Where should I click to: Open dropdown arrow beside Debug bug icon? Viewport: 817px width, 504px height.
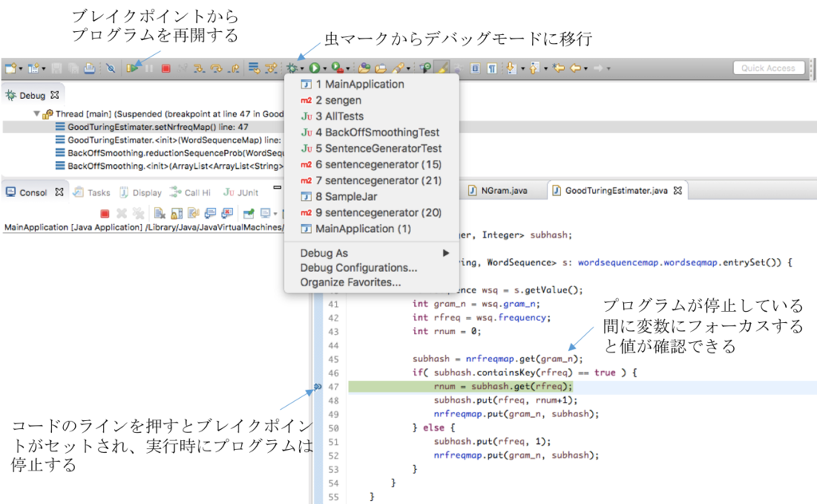tap(302, 69)
